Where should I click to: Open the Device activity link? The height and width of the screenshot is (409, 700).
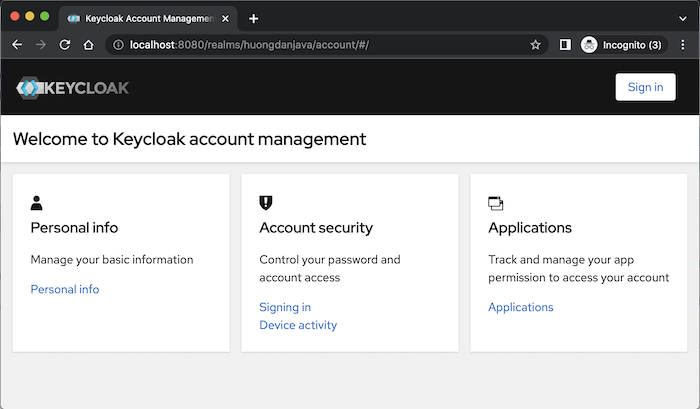(298, 325)
